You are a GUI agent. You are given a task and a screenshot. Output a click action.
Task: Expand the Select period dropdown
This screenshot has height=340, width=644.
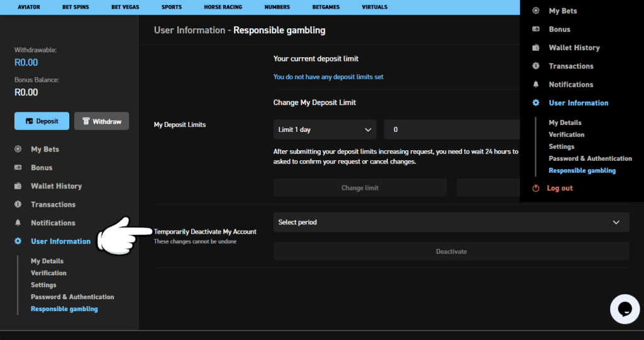pos(452,222)
